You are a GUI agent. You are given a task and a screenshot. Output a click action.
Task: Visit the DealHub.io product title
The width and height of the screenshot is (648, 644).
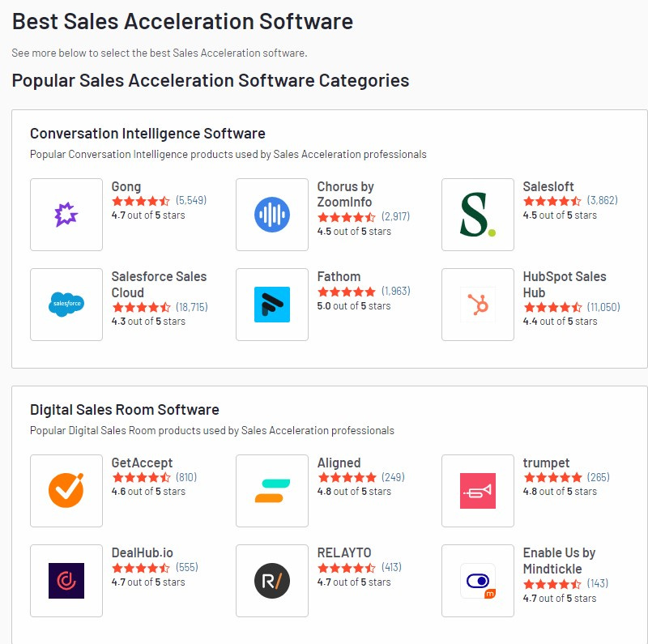[x=143, y=552]
